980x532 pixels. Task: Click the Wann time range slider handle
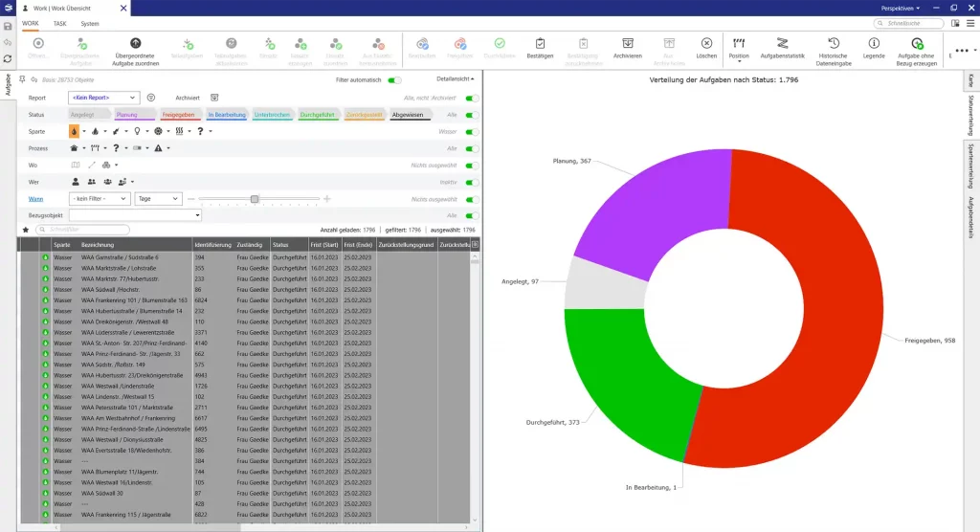click(x=255, y=199)
